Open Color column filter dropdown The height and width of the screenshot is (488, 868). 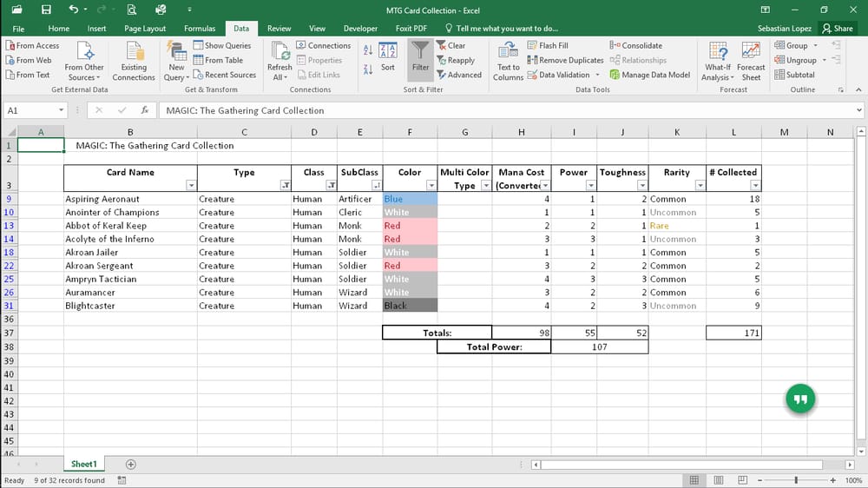tap(431, 186)
